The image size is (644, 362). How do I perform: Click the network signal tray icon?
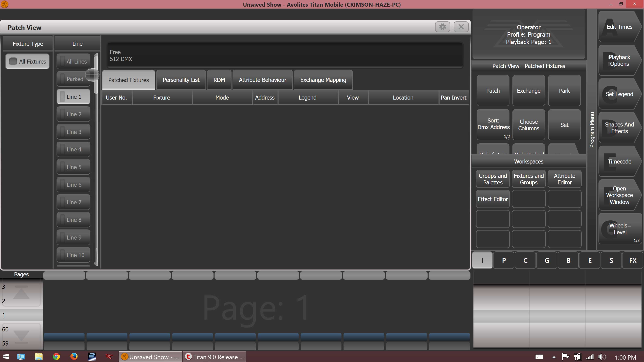tap(590, 357)
